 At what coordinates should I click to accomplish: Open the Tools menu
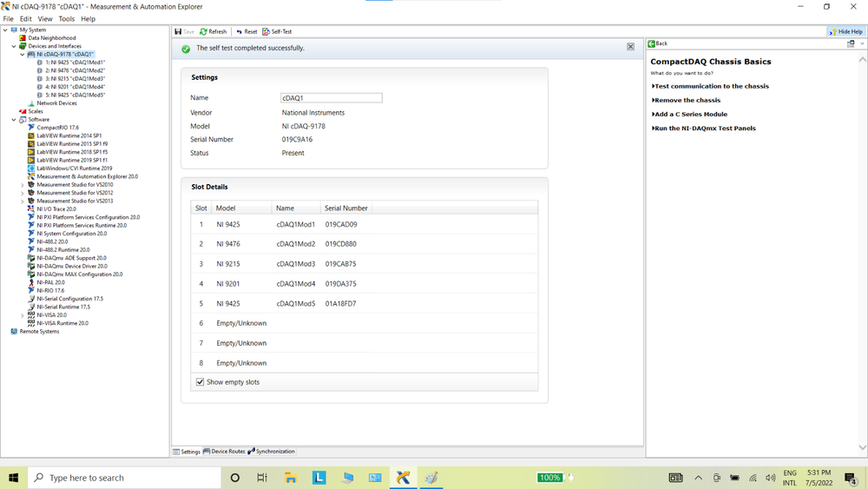(x=66, y=18)
